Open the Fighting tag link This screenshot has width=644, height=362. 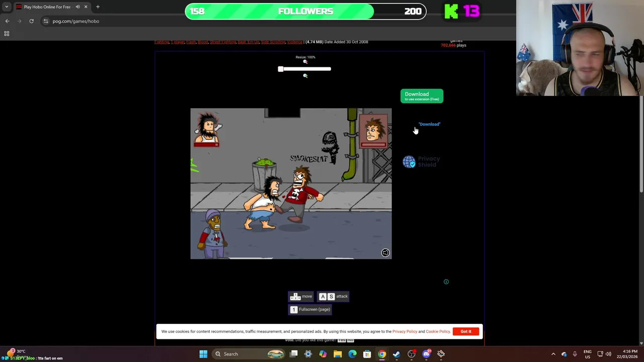(162, 42)
